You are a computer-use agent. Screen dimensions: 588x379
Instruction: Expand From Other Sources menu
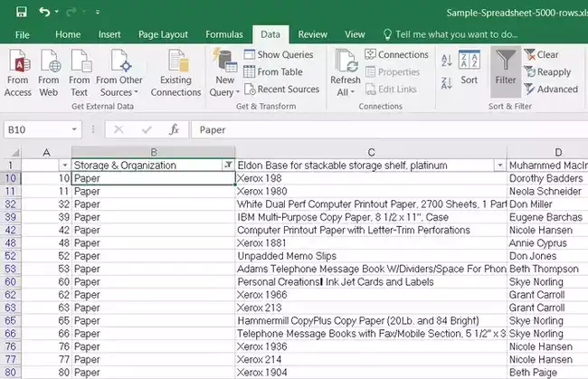pyautogui.click(x=119, y=72)
